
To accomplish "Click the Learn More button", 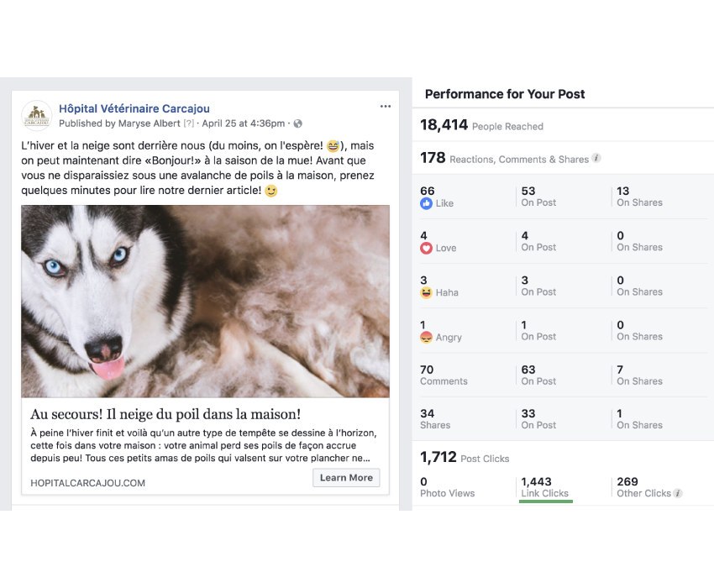I will pos(346,477).
